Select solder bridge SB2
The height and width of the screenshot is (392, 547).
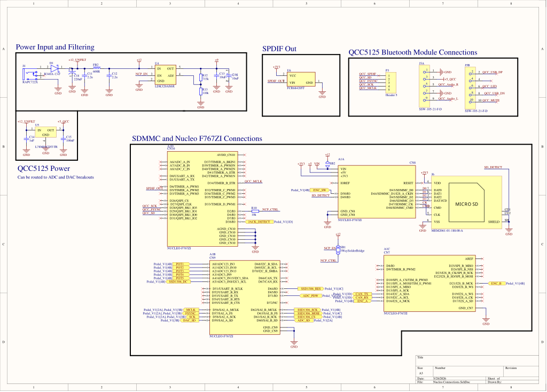[327, 163]
